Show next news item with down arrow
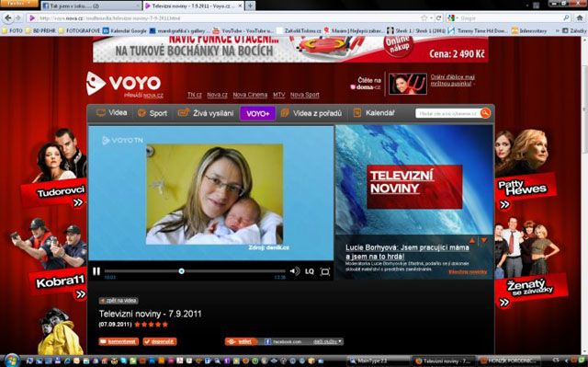The image size is (588, 367). [484, 240]
